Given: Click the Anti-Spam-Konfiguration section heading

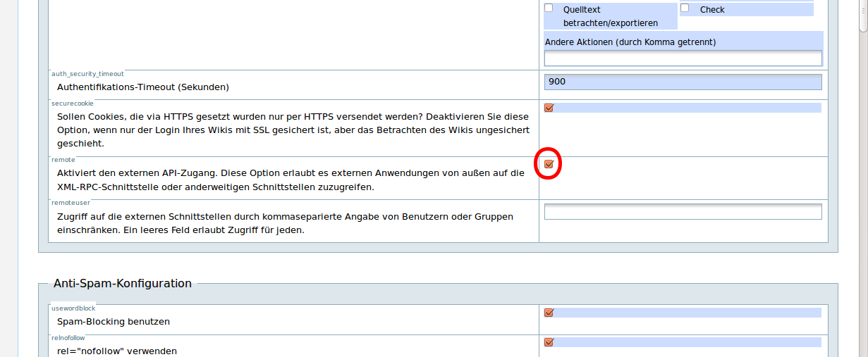Looking at the screenshot, I should [x=123, y=284].
